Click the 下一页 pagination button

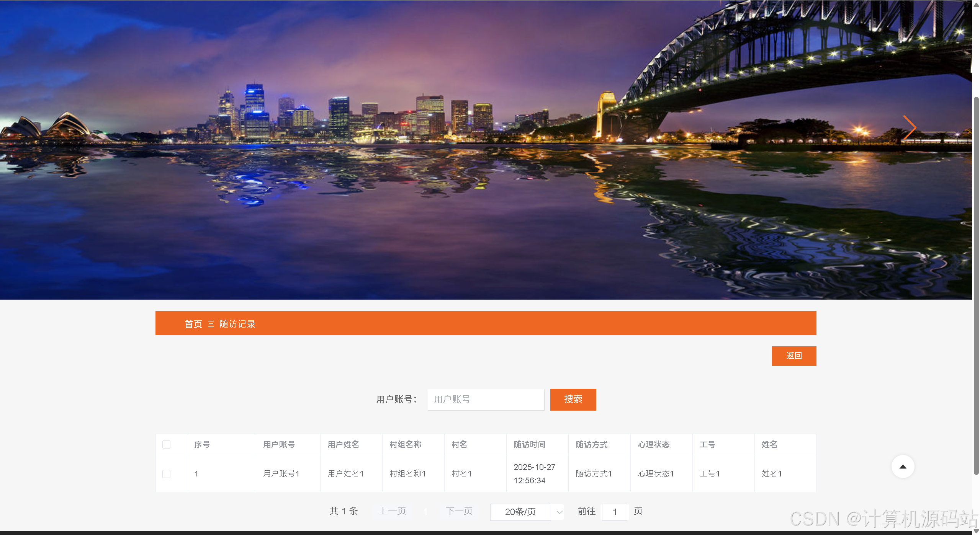coord(459,511)
